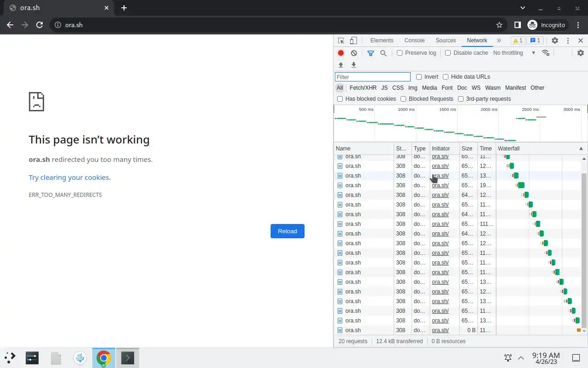
Task: Click the Incognito profile indicator
Action: point(547,25)
